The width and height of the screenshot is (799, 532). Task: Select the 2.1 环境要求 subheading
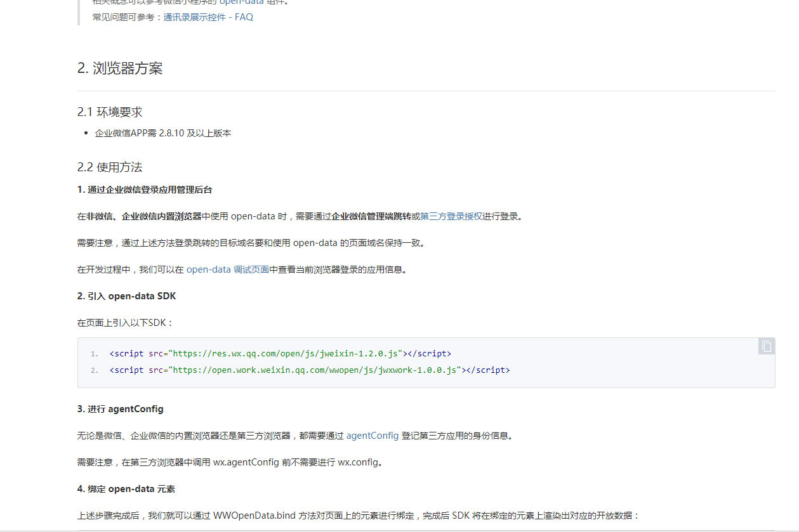tap(110, 112)
